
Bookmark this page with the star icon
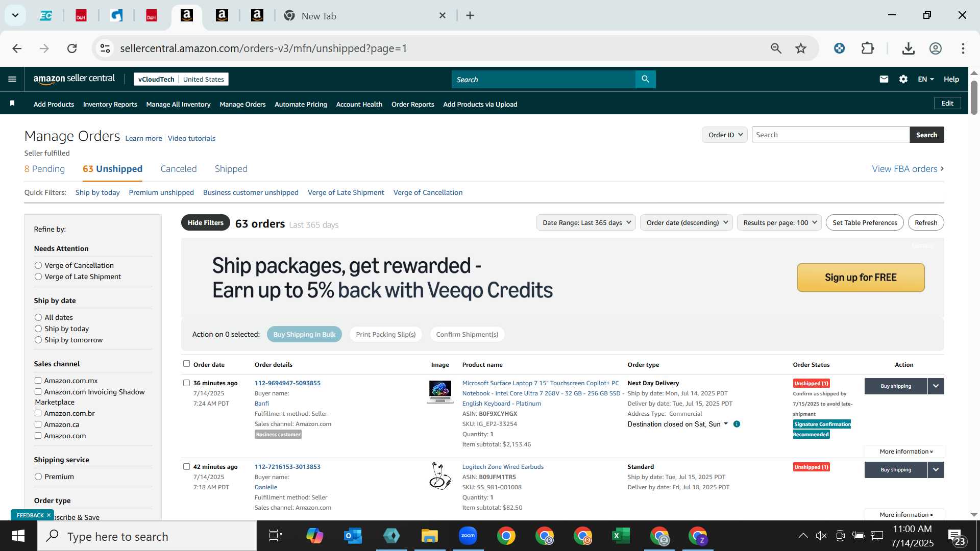[801, 48]
